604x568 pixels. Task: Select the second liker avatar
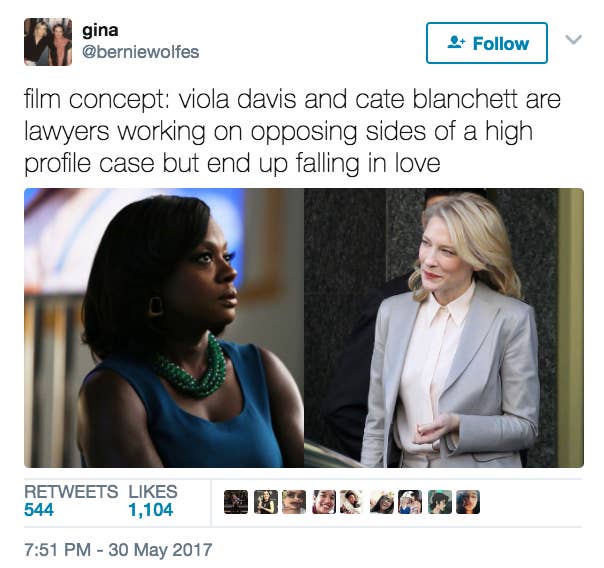(x=266, y=502)
